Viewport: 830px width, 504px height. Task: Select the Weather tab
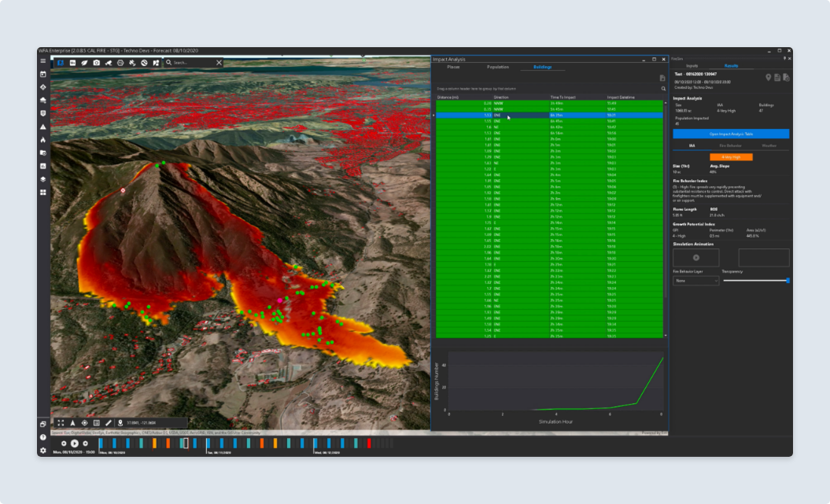pyautogui.click(x=769, y=145)
